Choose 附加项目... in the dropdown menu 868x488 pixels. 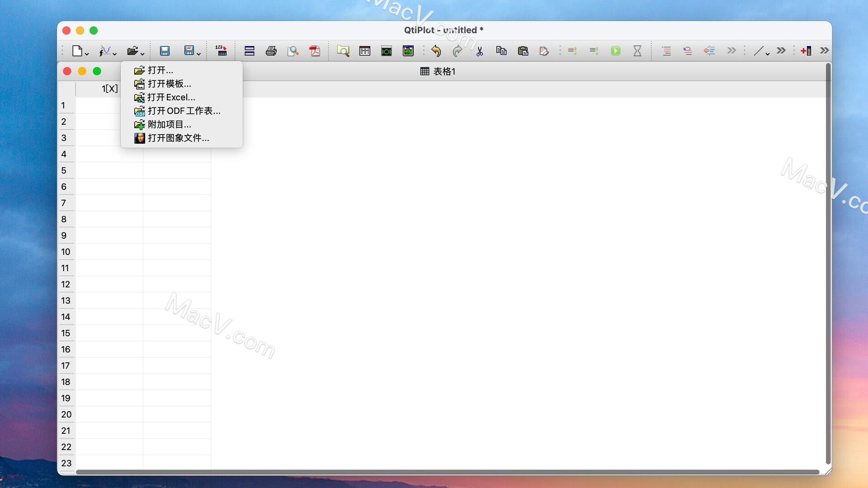click(x=170, y=124)
